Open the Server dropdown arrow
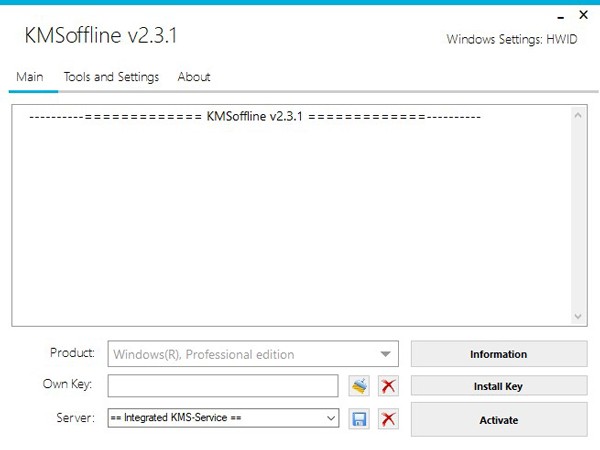The height and width of the screenshot is (450, 600). [332, 419]
